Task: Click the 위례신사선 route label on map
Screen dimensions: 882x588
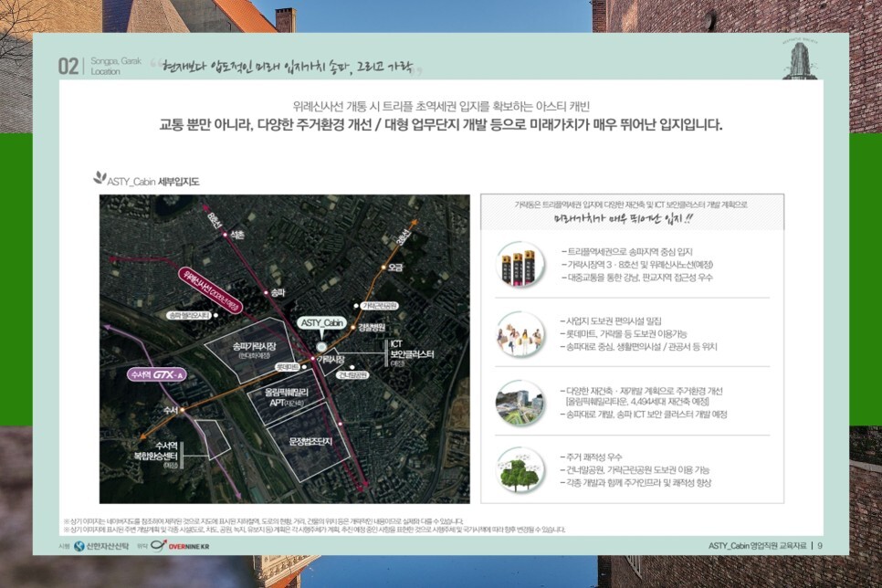Action: click(x=210, y=290)
